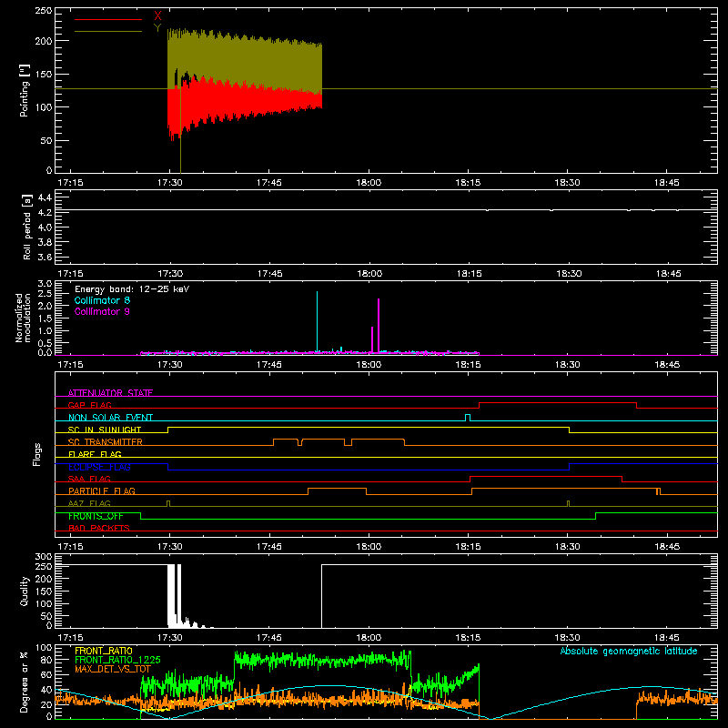Click the Flags axis label
Viewport: 728px width, 728px height.
(x=36, y=454)
